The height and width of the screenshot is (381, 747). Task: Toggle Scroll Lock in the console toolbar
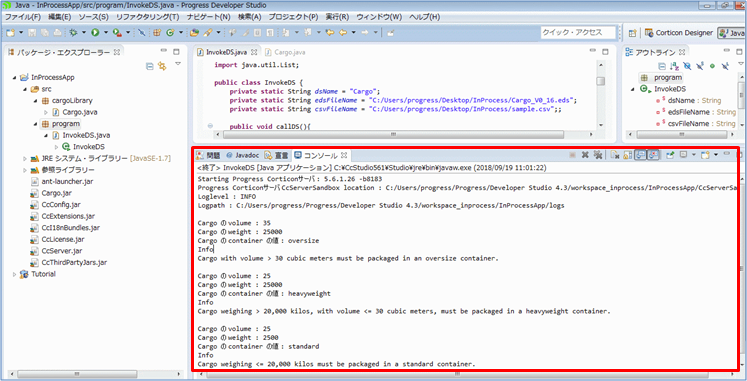627,155
